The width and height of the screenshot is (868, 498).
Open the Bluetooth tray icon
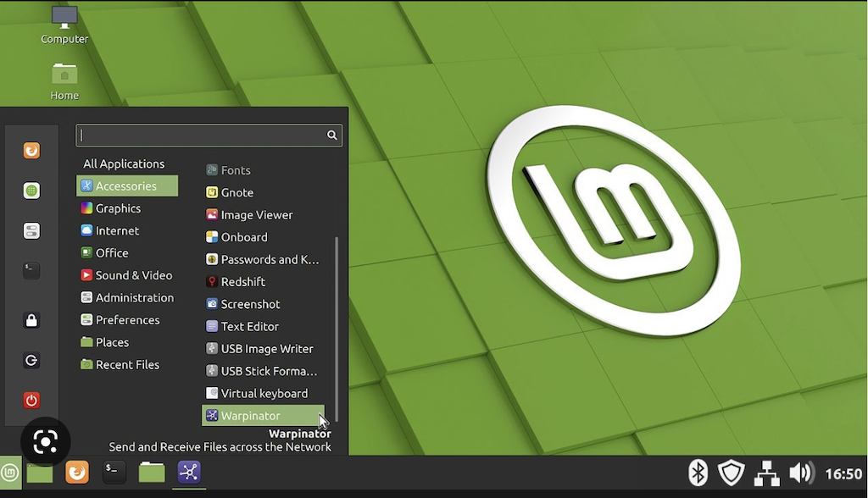tap(698, 473)
